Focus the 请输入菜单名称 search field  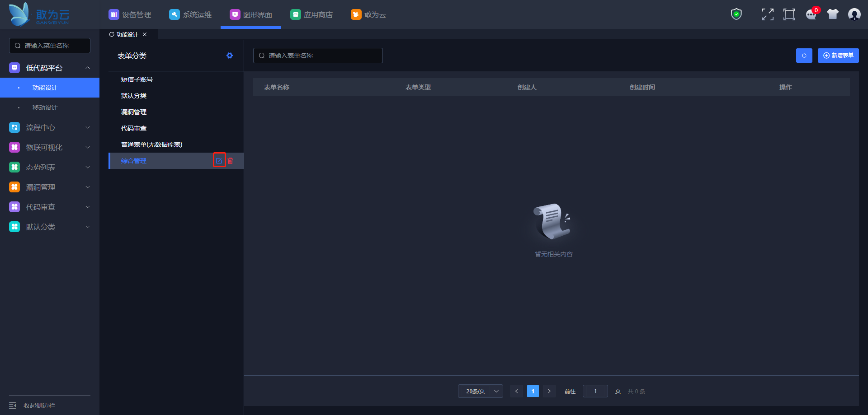[50, 46]
